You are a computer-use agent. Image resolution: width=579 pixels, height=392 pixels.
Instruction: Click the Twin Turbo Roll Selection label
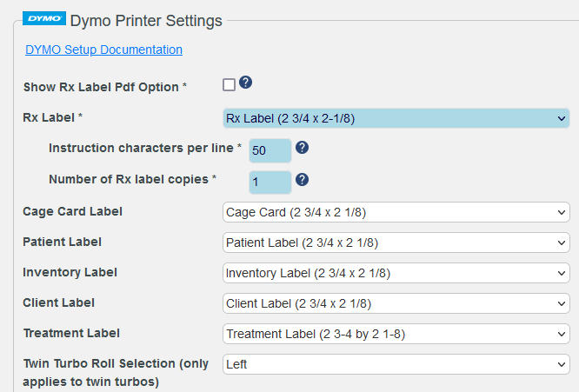click(115, 372)
